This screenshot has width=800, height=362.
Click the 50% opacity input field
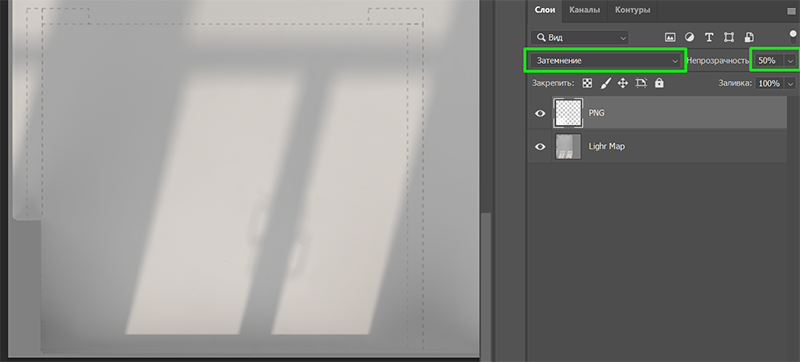(768, 61)
